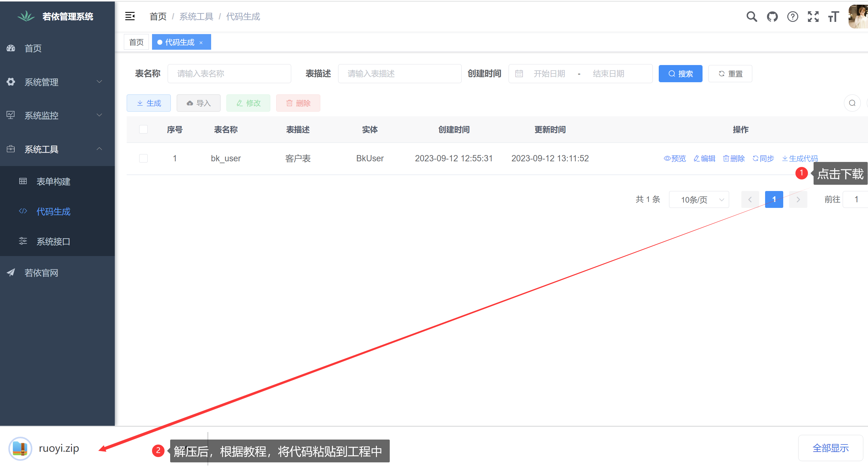Image resolution: width=868 pixels, height=468 pixels.
Task: Open 若依官网 sidebar link
Action: point(57,272)
